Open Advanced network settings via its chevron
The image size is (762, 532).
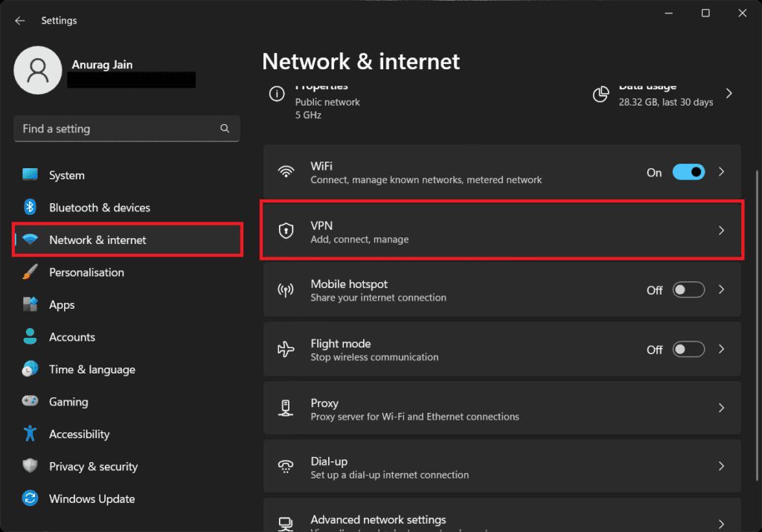click(720, 521)
